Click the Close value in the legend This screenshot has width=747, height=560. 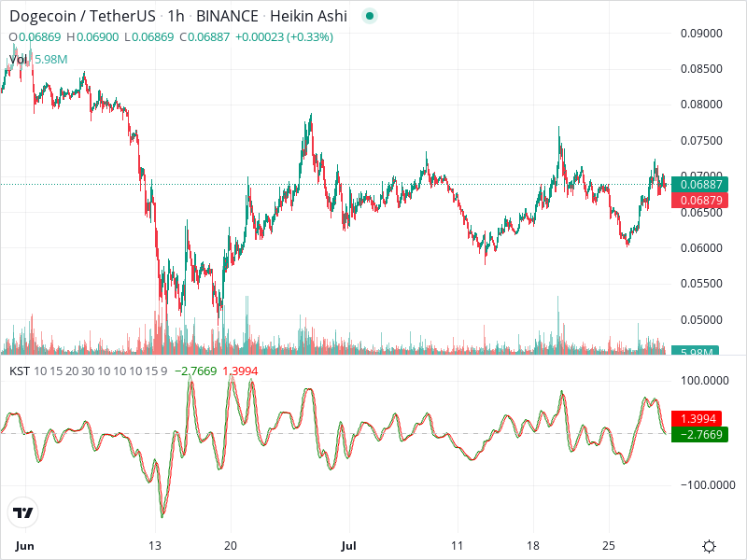208,37
